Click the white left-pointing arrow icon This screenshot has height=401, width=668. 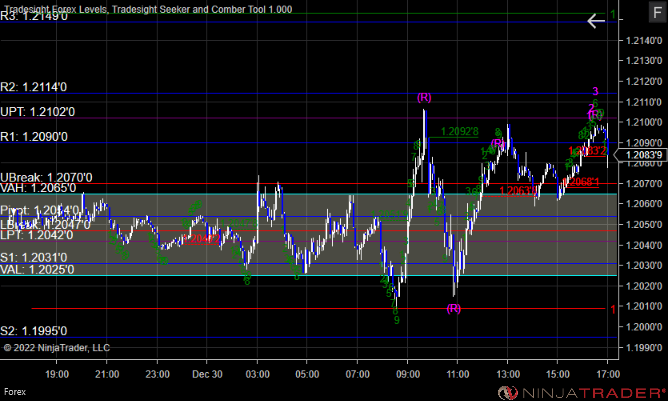coord(596,20)
